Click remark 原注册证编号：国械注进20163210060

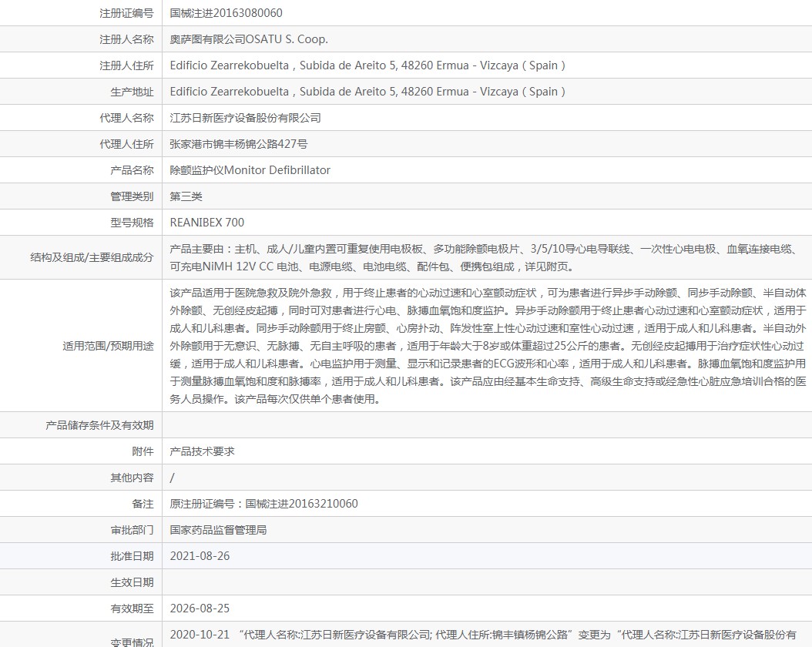click(x=263, y=504)
